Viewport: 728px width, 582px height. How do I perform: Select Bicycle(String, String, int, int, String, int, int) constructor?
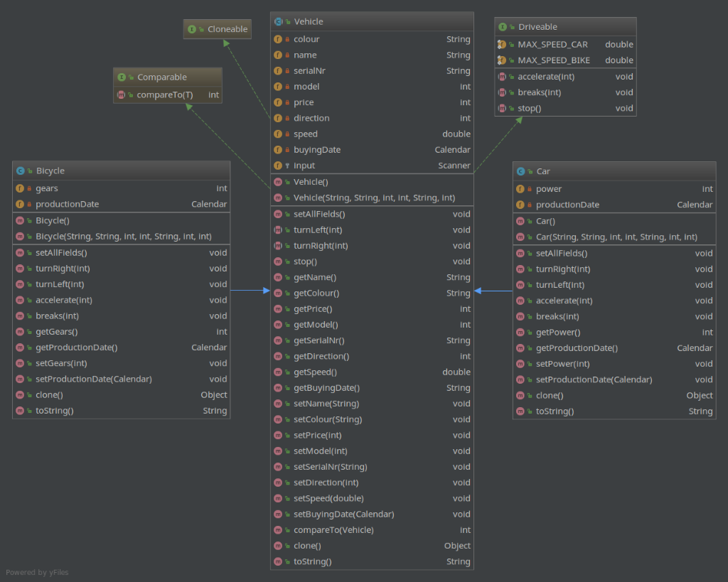(121, 236)
